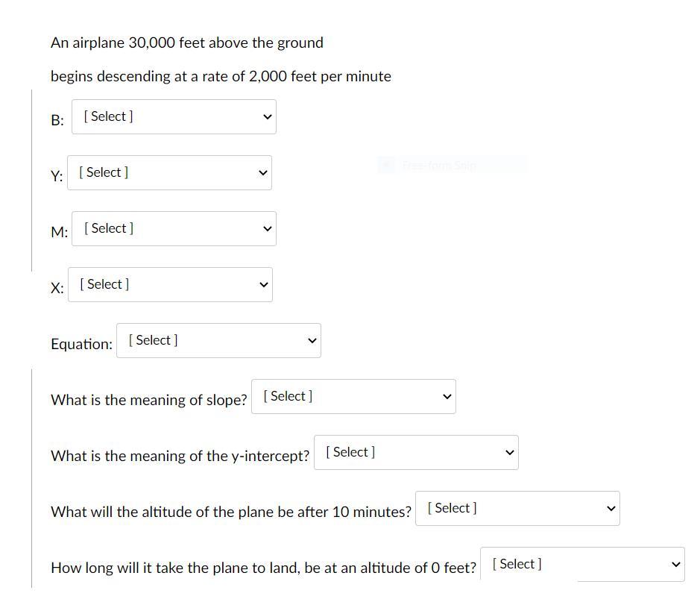Expand the slope meaning dropdown arrow
The width and height of the screenshot is (700, 608).
[447, 397]
